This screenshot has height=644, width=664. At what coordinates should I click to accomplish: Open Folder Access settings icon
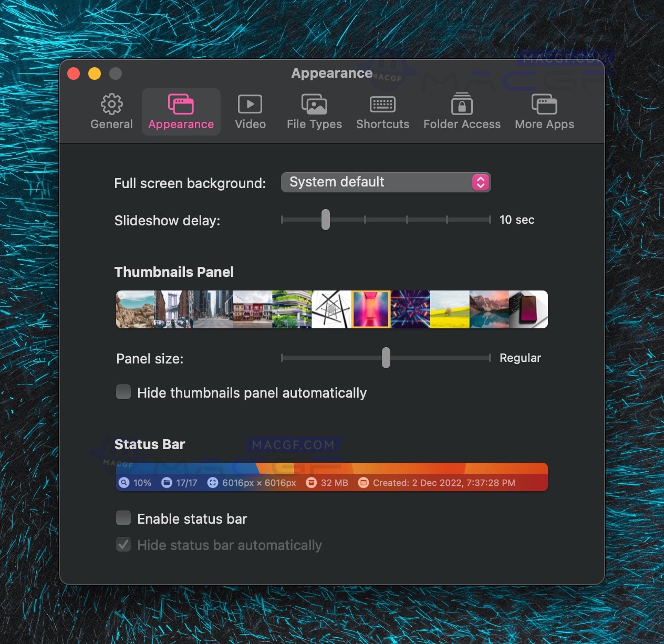click(x=461, y=104)
